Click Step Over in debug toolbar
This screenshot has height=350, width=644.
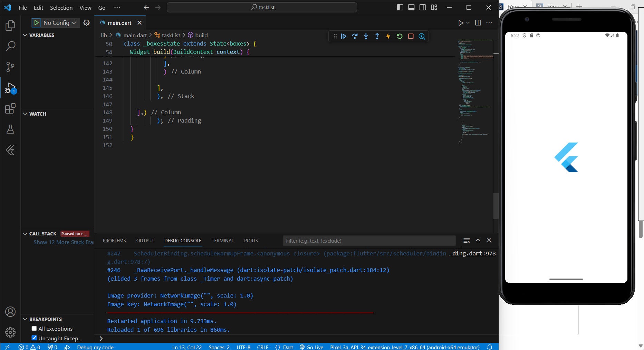[355, 36]
